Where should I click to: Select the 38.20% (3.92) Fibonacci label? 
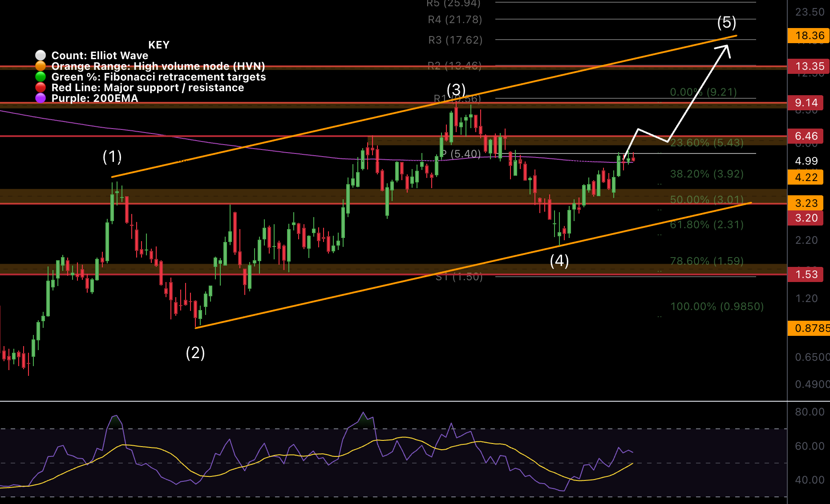pos(707,174)
